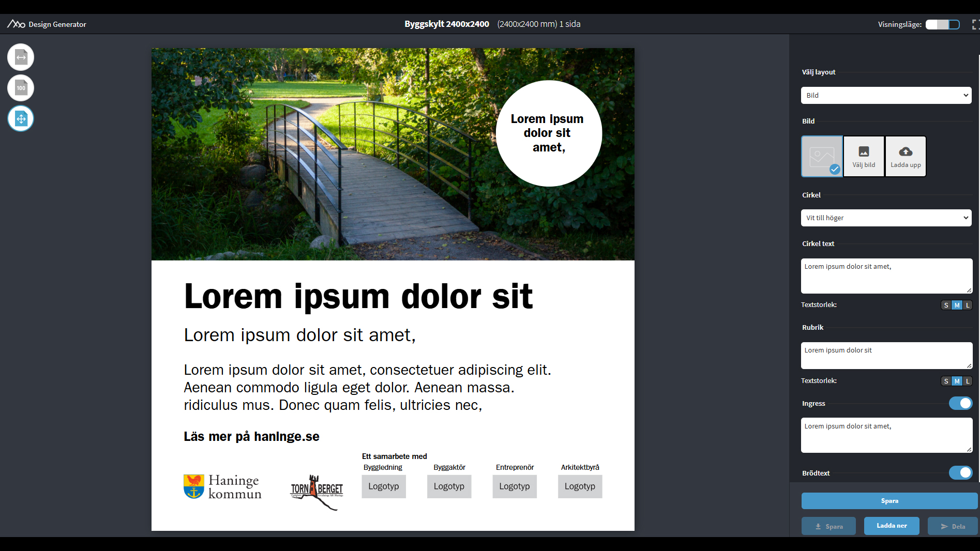Viewport: 980px width, 551px height.
Task: Turn off the Brödtext toggle
Action: [x=960, y=473]
